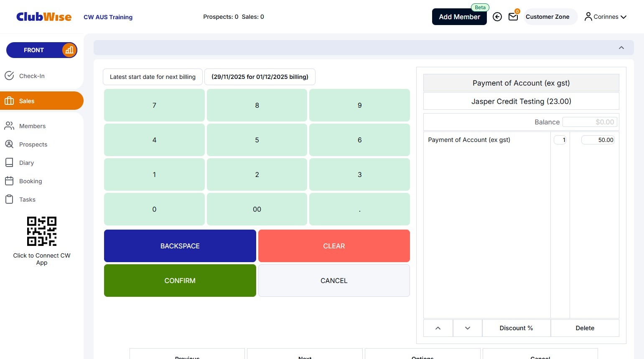
Task: Open the Members section
Action: [42, 126]
